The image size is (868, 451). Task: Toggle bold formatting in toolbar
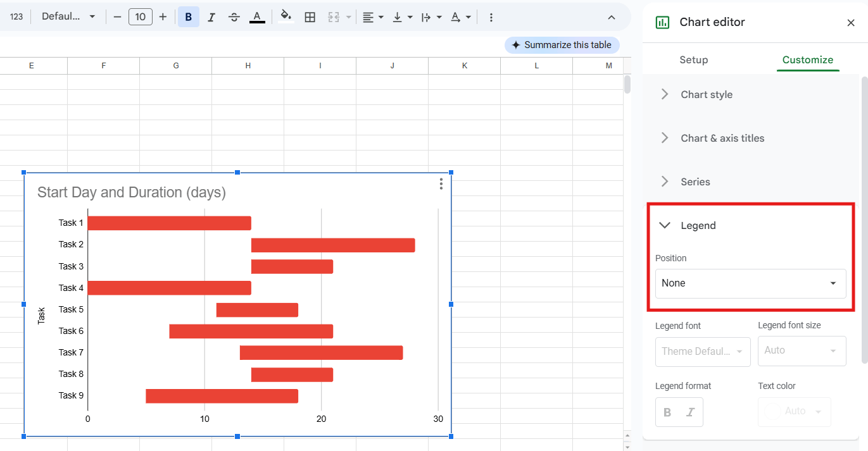point(189,17)
